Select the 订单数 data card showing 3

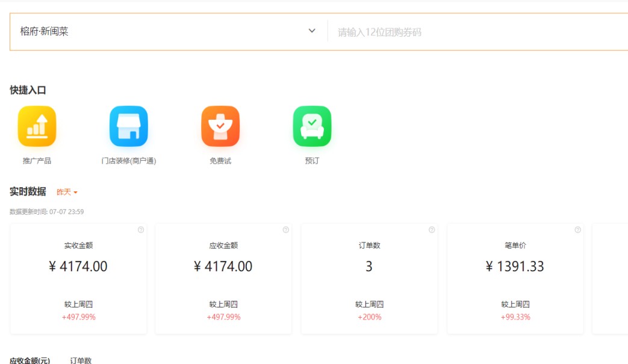[369, 279]
